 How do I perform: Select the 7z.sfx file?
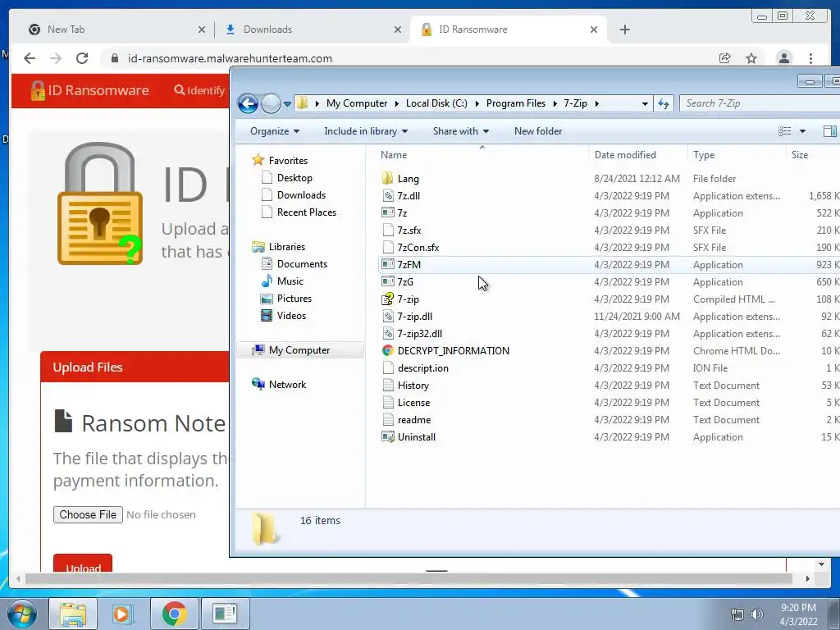[409, 231]
